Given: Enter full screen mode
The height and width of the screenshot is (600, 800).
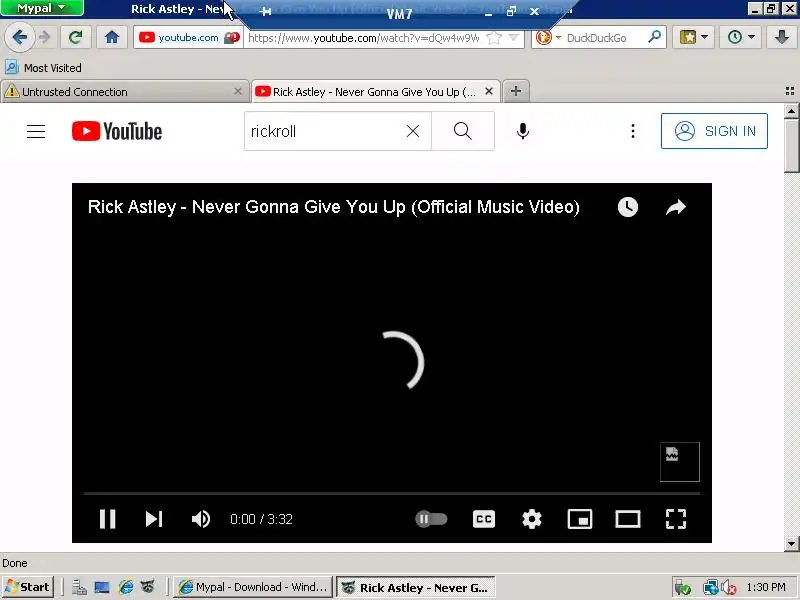Looking at the screenshot, I should coord(676,519).
